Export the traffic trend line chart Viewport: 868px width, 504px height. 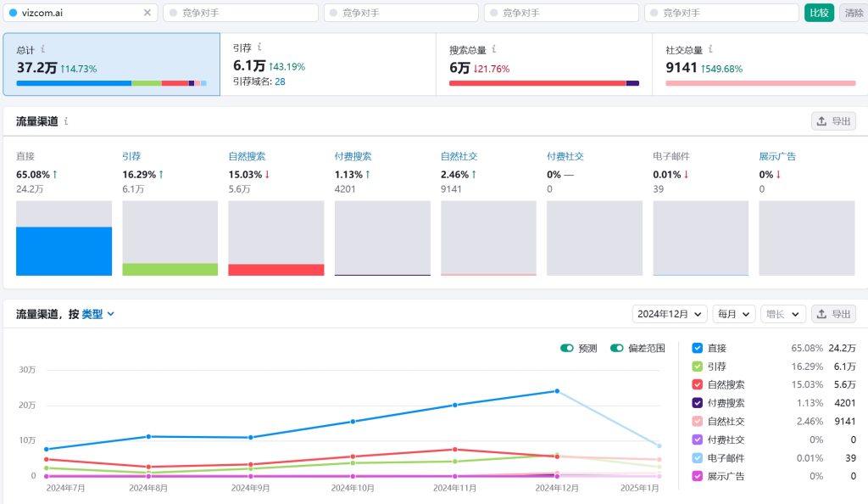(833, 314)
